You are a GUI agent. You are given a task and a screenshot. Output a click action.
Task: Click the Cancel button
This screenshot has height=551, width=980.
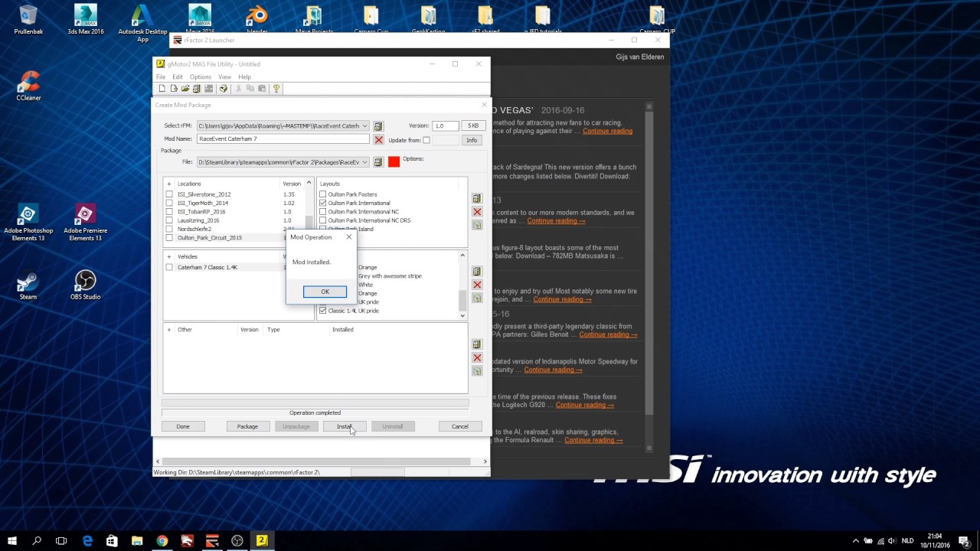tap(460, 426)
